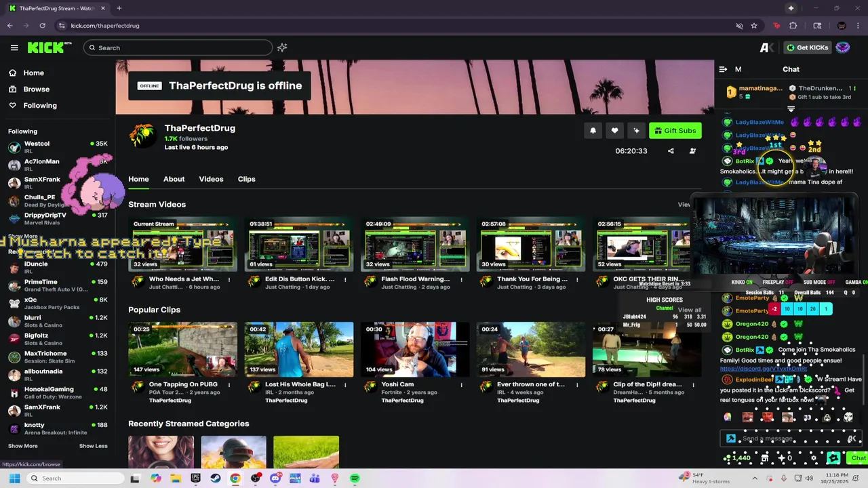Image resolution: width=868 pixels, height=488 pixels.
Task: Open options for Lost His Whole Bag clip
Action: (345, 384)
